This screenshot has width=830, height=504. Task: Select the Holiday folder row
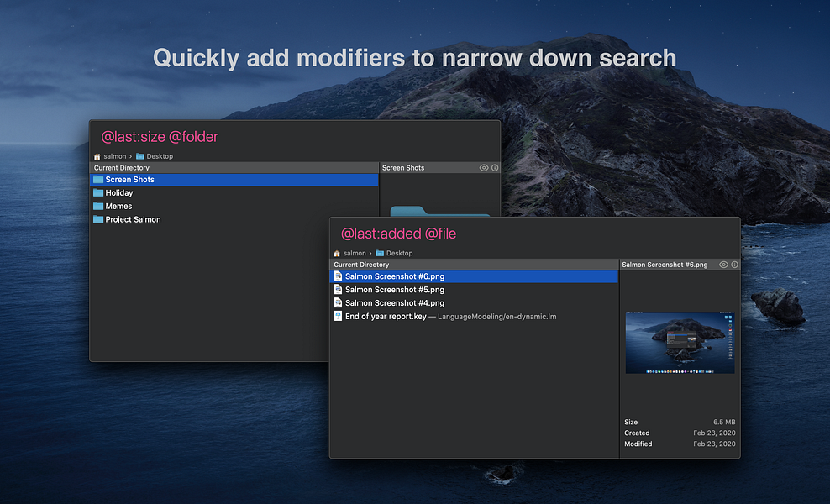point(234,192)
